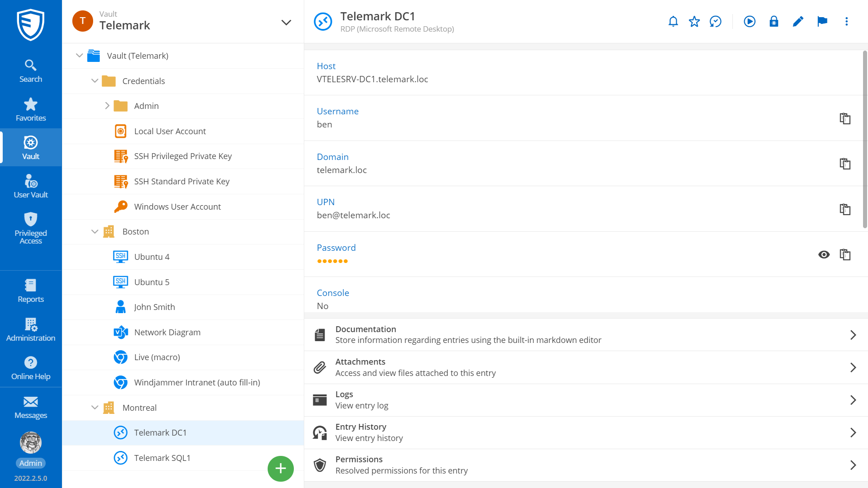The width and height of the screenshot is (868, 488).
Task: Click the lock icon in the header
Action: [x=774, y=21]
